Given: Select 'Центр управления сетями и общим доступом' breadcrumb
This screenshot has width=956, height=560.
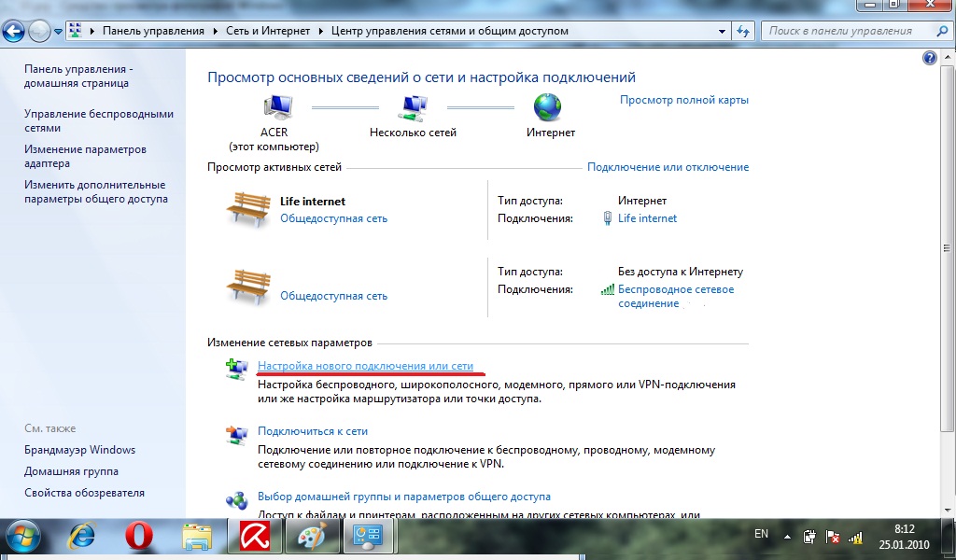Looking at the screenshot, I should [449, 31].
